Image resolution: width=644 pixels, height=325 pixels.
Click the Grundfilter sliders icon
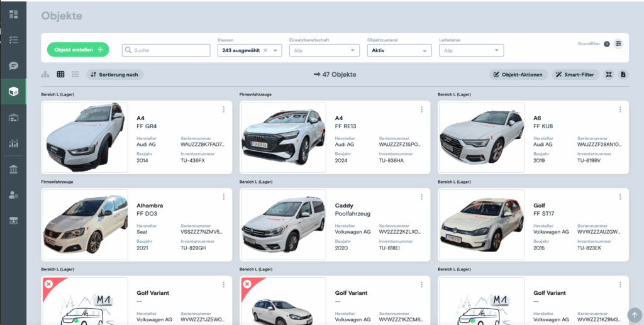618,43
